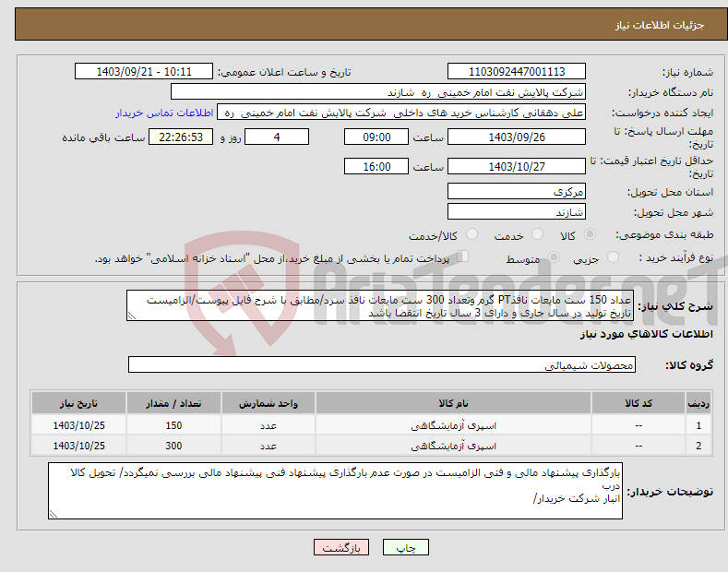Click the delivery province field مرکزی
Image resolution: width=728 pixels, height=572 pixels.
click(517, 191)
